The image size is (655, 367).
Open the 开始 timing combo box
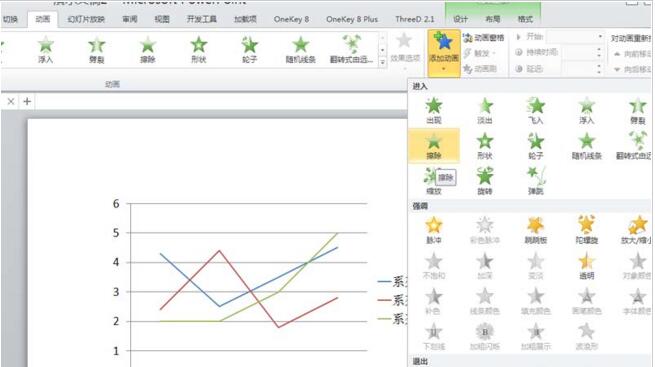click(x=575, y=37)
